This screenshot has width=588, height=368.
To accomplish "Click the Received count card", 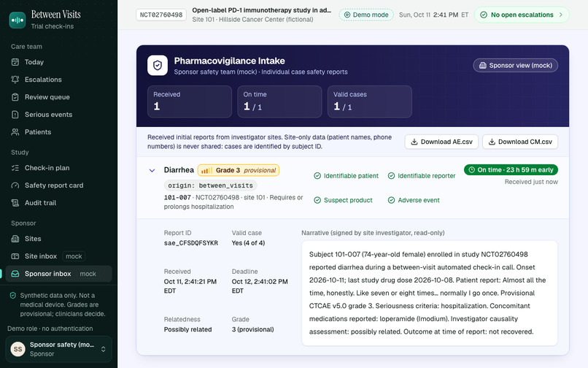I will coord(190,101).
